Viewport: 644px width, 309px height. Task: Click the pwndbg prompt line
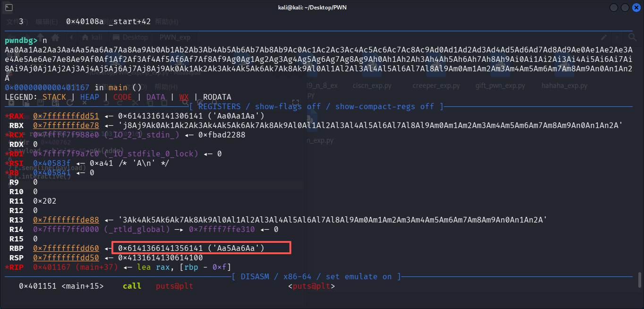pyautogui.click(x=28, y=41)
